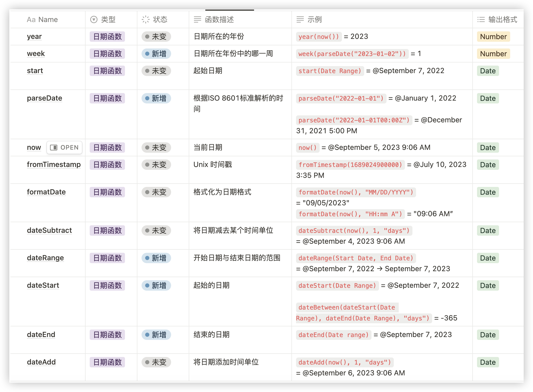The width and height of the screenshot is (533, 392).
Task: Click the list icon next to 输出格式 header
Action: tap(481, 19)
